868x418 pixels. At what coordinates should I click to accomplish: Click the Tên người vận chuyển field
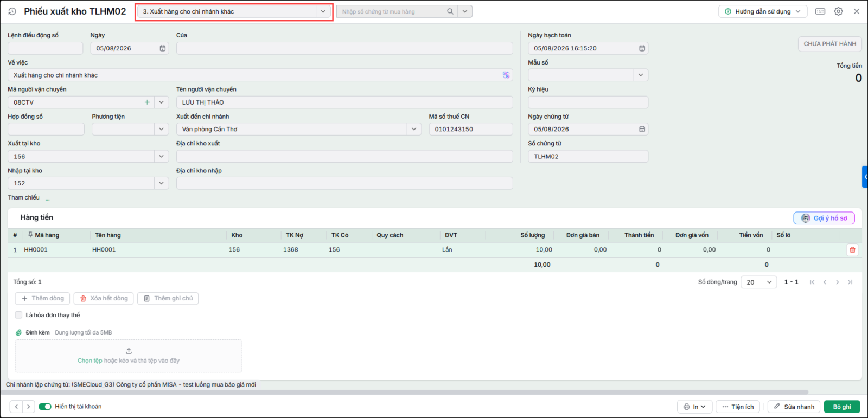coord(344,102)
